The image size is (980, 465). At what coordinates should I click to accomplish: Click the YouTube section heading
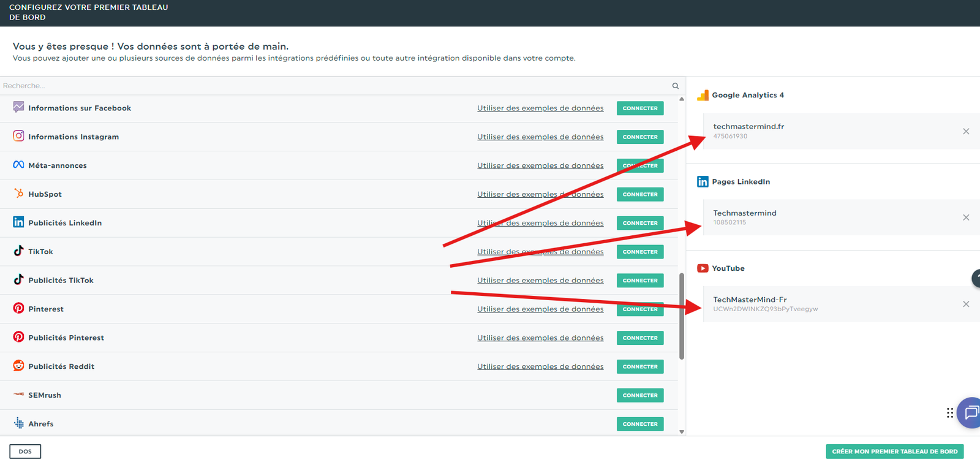click(x=728, y=268)
